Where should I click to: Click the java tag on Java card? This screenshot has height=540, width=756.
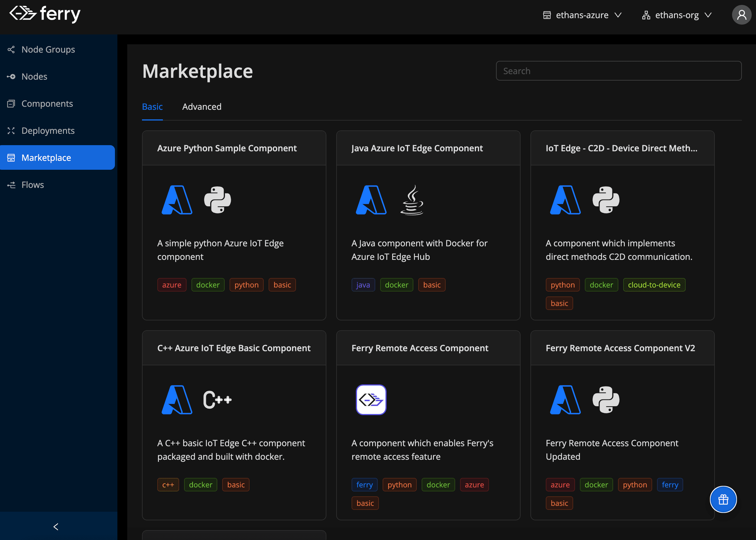pyautogui.click(x=363, y=285)
